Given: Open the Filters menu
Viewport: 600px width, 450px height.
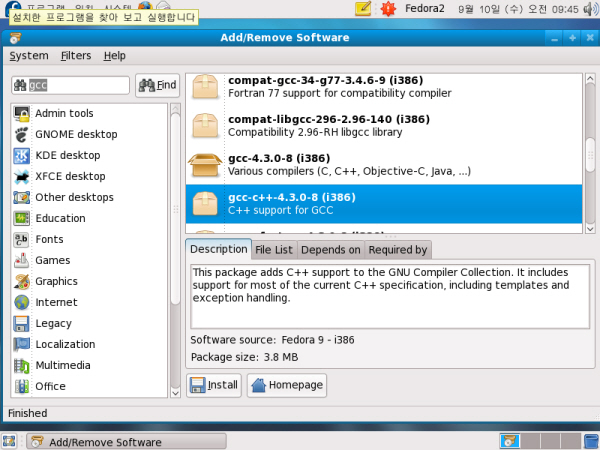Looking at the screenshot, I should tap(76, 56).
